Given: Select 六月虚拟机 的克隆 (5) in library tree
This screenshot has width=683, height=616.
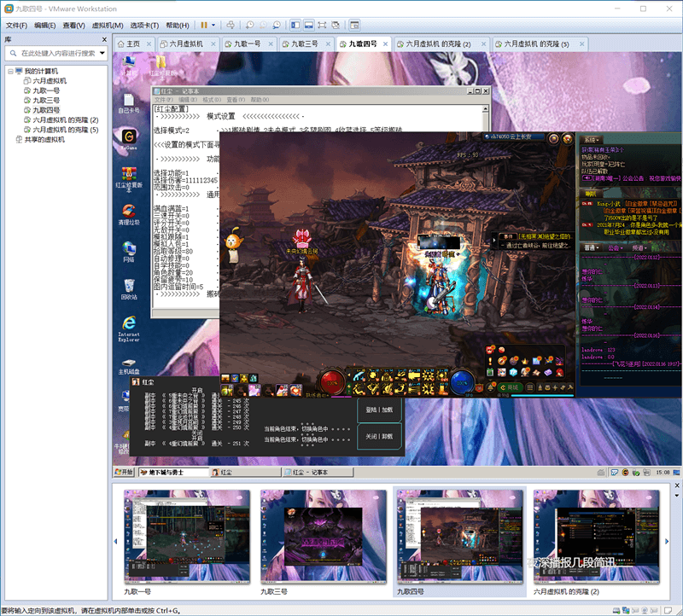Looking at the screenshot, I should (61, 130).
